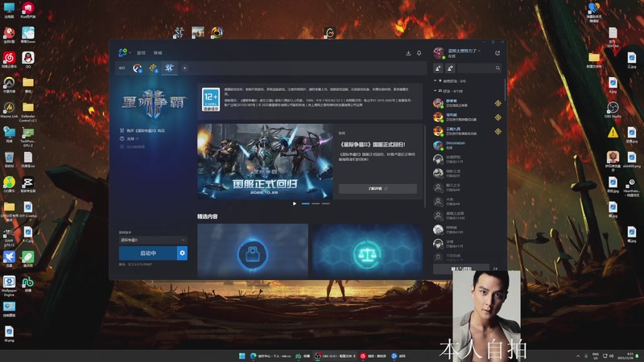
Task: Open the Windows Start button
Action: point(242,356)
